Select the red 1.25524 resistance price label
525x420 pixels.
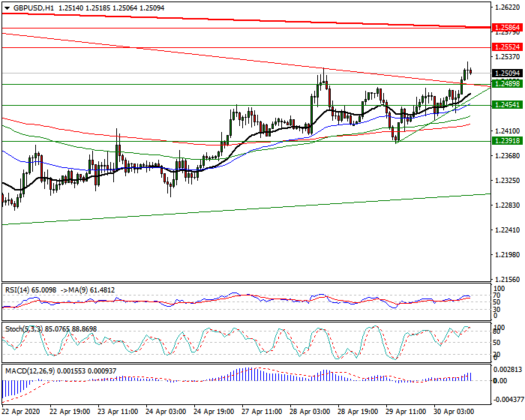click(508, 47)
